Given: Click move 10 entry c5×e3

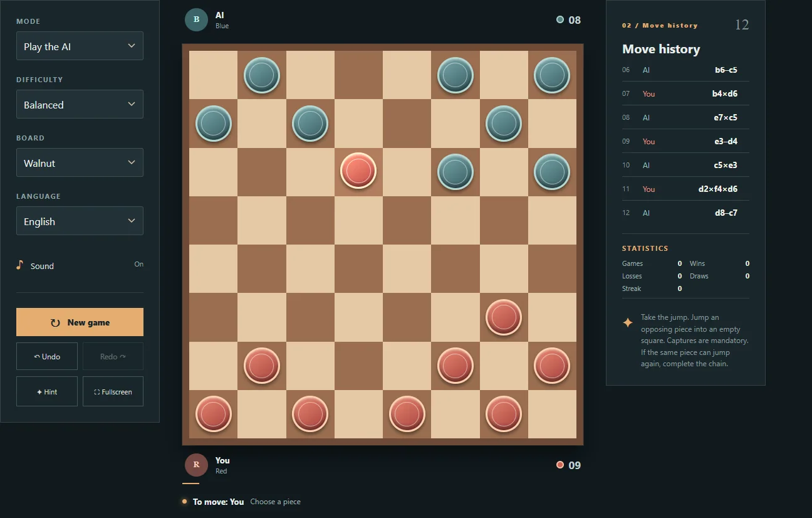Looking at the screenshot, I should 685,165.
